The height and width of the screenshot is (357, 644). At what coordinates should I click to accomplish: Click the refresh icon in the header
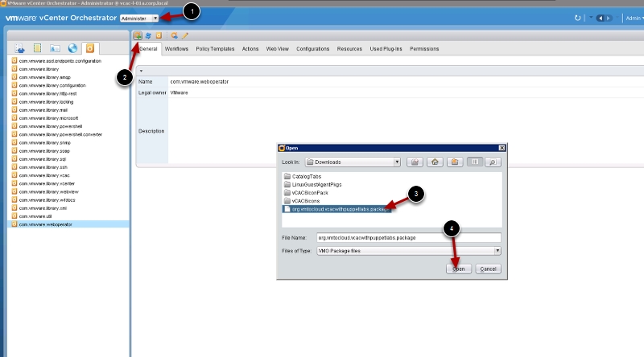577,18
